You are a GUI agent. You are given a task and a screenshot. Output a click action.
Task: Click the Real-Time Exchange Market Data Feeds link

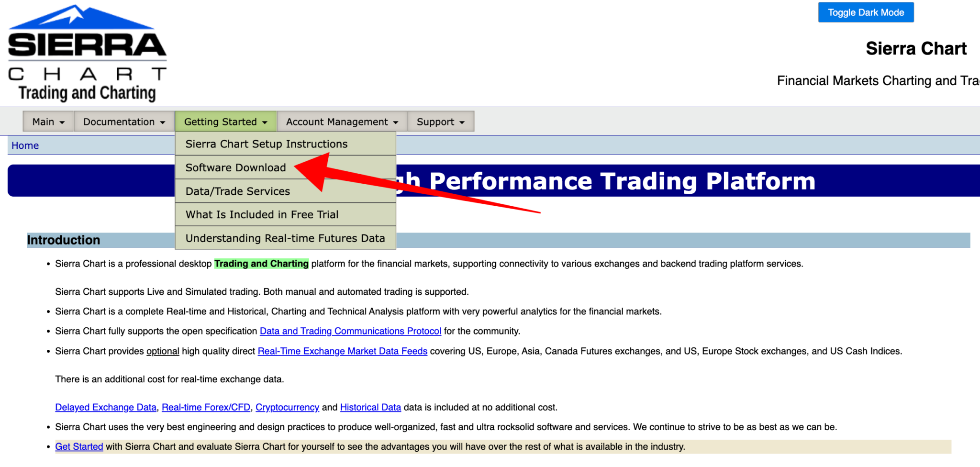click(342, 351)
